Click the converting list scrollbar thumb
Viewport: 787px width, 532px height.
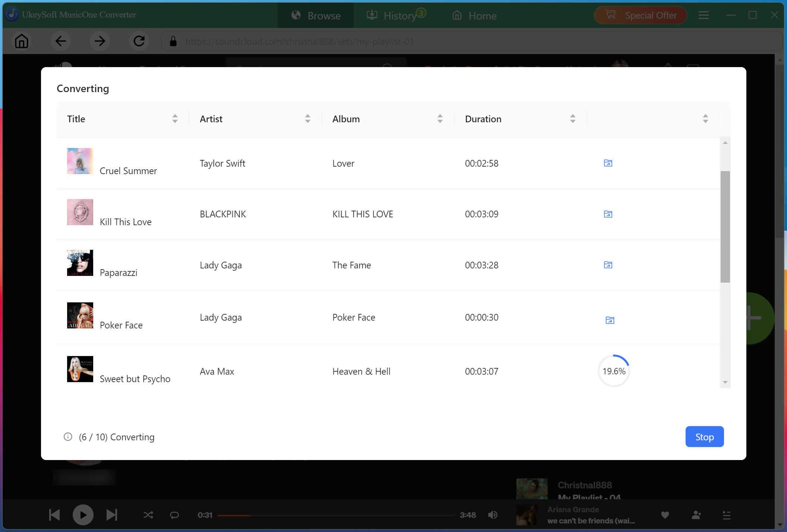click(x=725, y=227)
